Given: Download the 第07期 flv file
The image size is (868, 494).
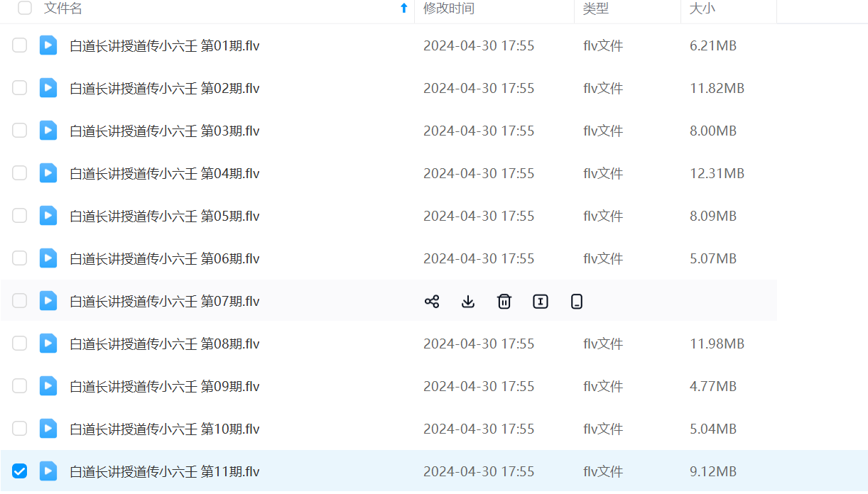Looking at the screenshot, I should click(468, 302).
